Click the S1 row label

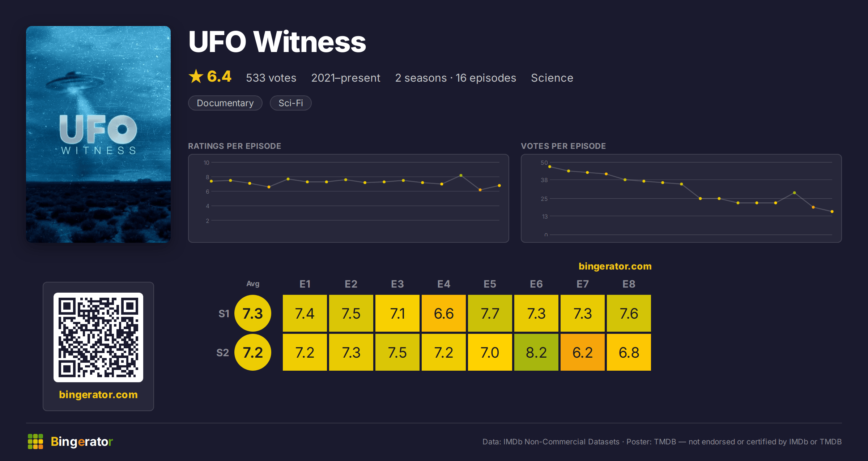click(x=224, y=314)
